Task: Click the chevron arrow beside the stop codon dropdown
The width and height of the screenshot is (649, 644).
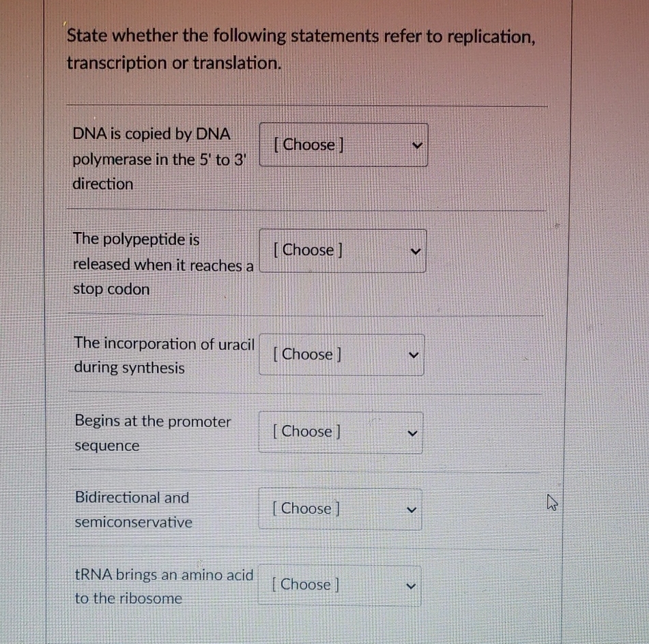Action: pyautogui.click(x=415, y=250)
